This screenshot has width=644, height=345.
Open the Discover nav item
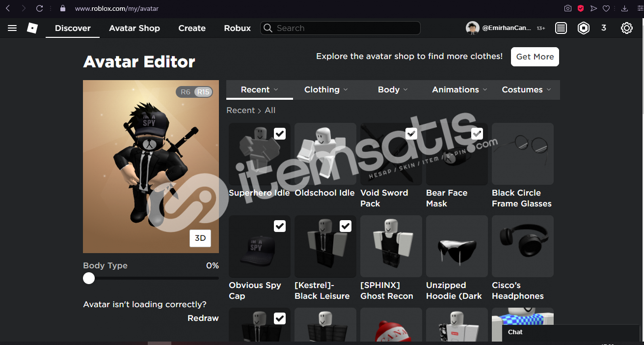coord(73,28)
